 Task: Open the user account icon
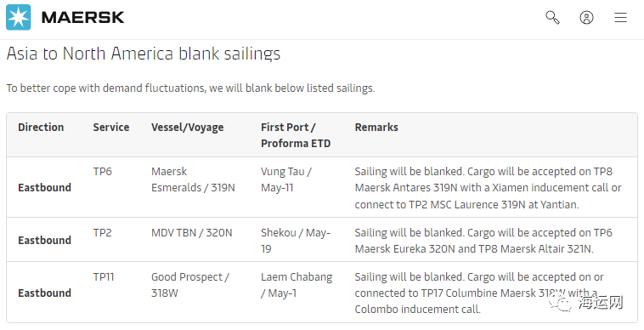(586, 17)
